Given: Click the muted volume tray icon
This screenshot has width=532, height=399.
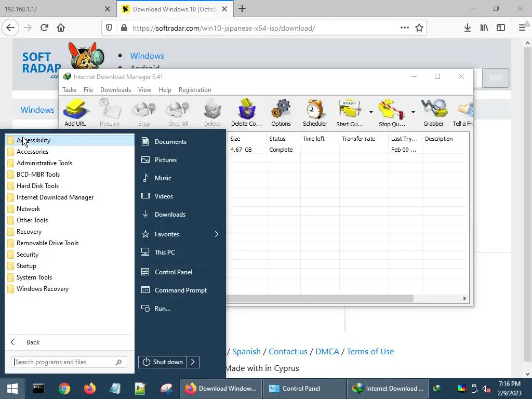Looking at the screenshot, I should (486, 389).
